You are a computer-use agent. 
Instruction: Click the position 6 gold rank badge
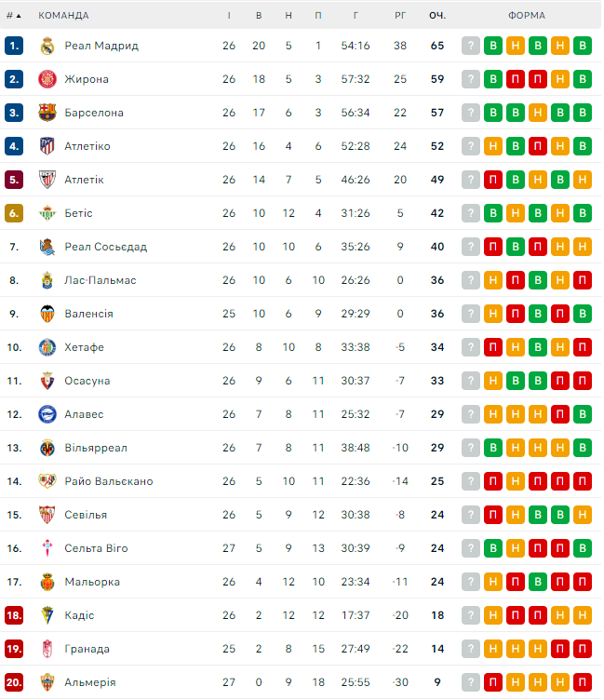point(14,213)
